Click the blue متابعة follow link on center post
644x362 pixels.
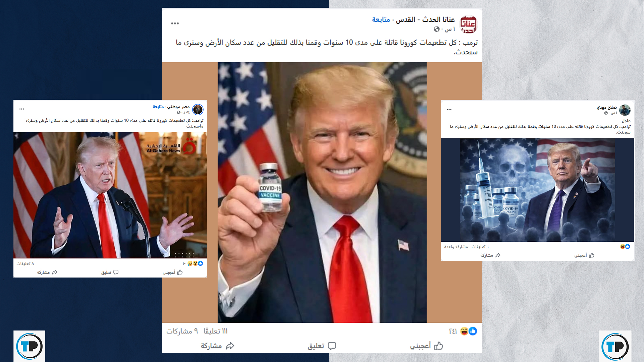tap(381, 20)
